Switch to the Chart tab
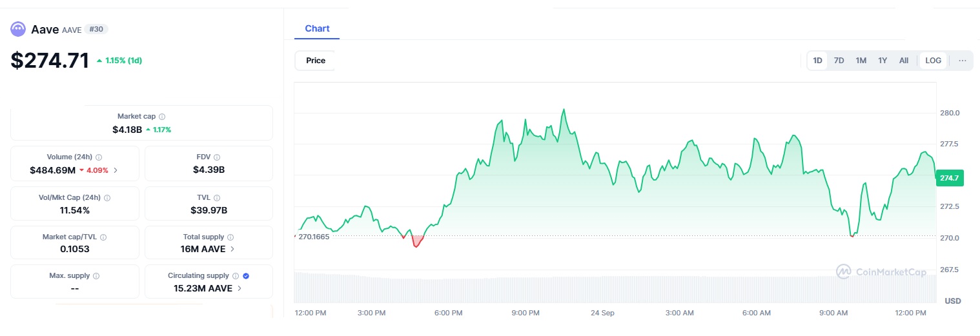This screenshot has height=336, width=980. [317, 28]
